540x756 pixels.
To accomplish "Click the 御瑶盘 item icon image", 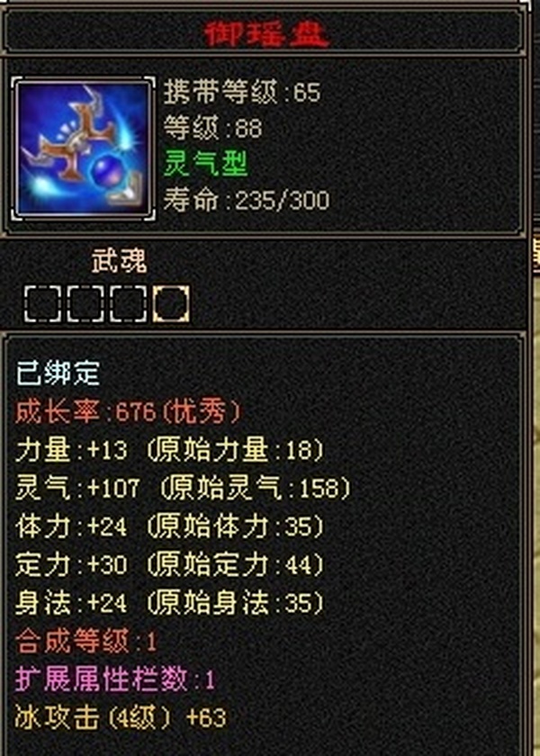I will click(x=84, y=148).
